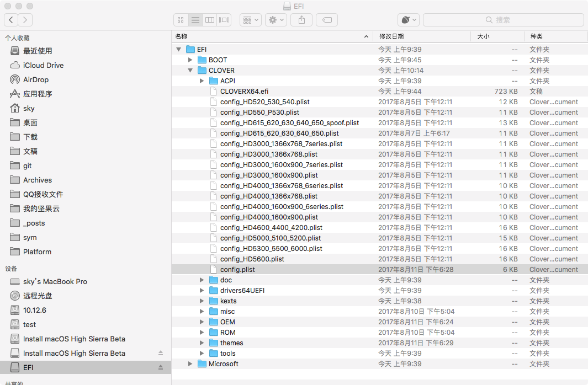Go back with the back arrow
Viewport: 588px width, 385px height.
tap(11, 20)
